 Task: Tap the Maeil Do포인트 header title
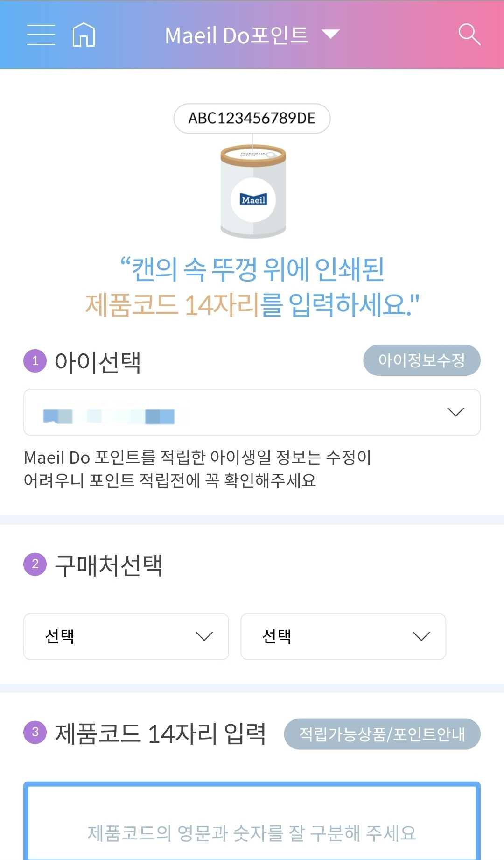pos(237,35)
